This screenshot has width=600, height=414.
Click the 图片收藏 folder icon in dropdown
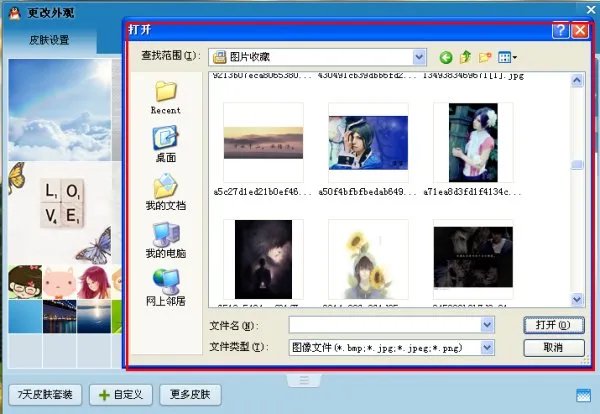(x=220, y=57)
